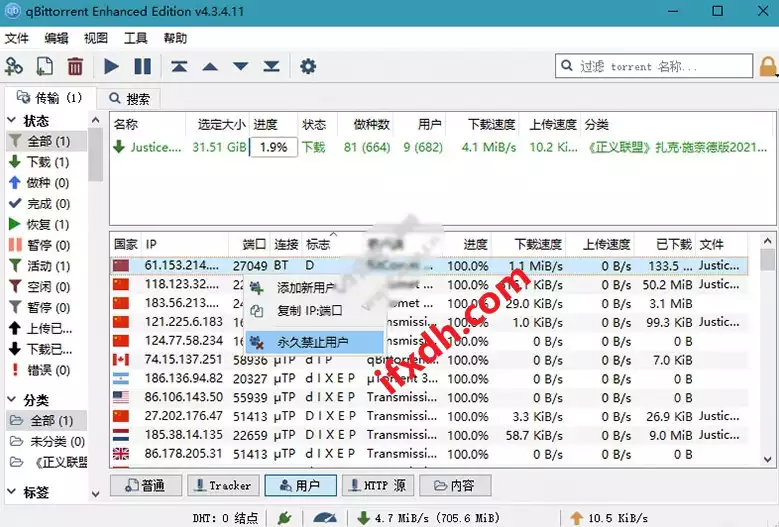Sort peers by 已下载 column header
779x527 pixels.
click(666, 244)
